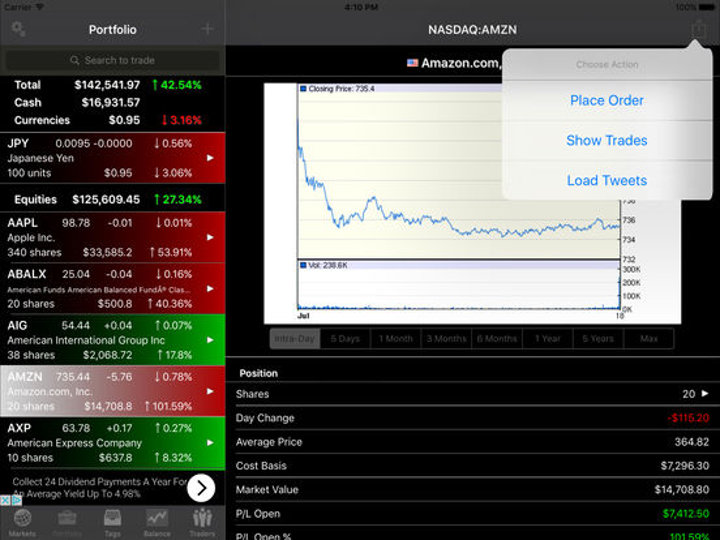Select the AIG ticker symbol

pos(17,326)
